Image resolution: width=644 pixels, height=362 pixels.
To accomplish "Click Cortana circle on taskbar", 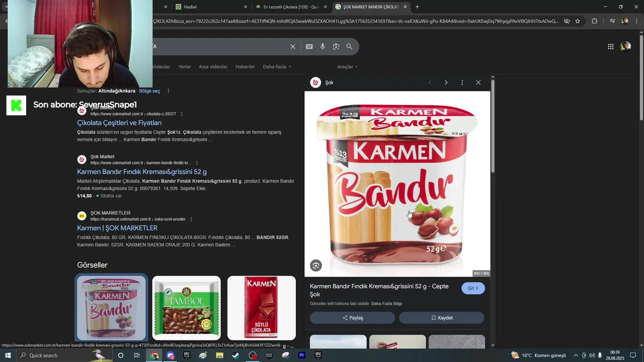I will coord(120,355).
